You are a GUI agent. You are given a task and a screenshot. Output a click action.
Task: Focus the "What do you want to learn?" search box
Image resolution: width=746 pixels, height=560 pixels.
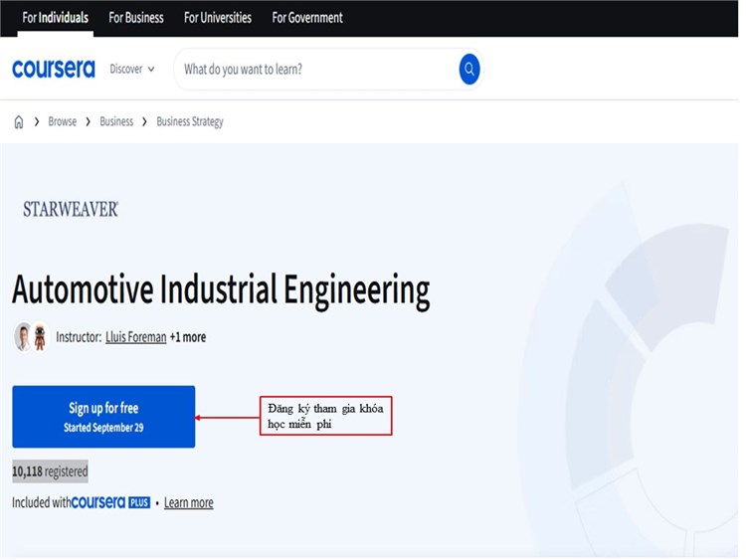pos(313,69)
